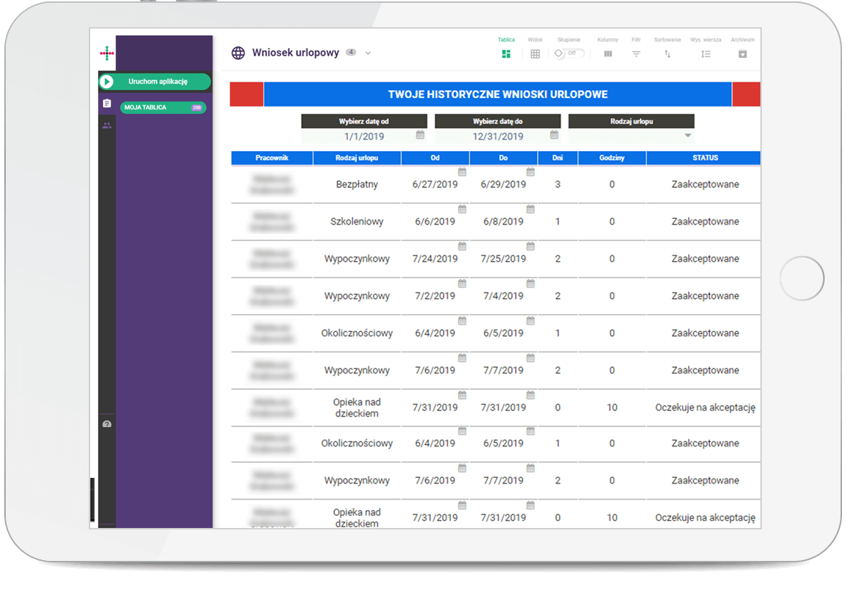Open the Rodzaj urlopu filter dropdown
This screenshot has width=847, height=616.
pos(687,136)
